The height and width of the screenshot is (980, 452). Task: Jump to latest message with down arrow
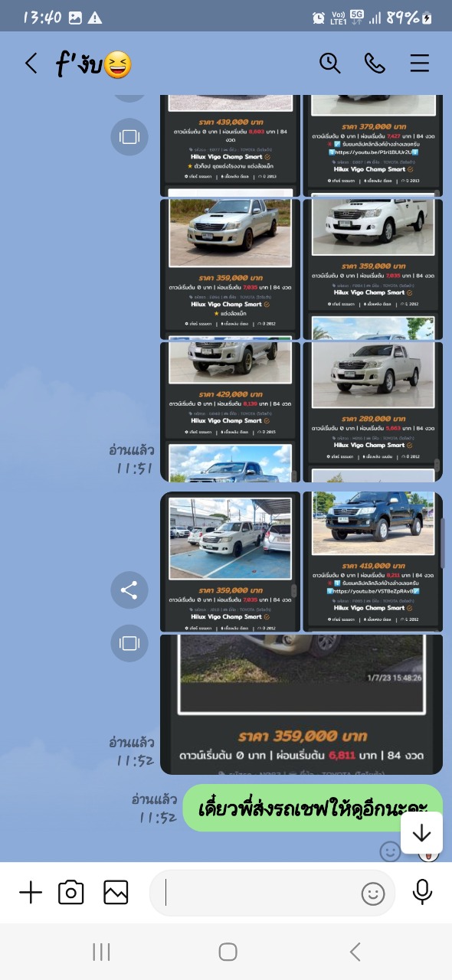pyautogui.click(x=421, y=833)
